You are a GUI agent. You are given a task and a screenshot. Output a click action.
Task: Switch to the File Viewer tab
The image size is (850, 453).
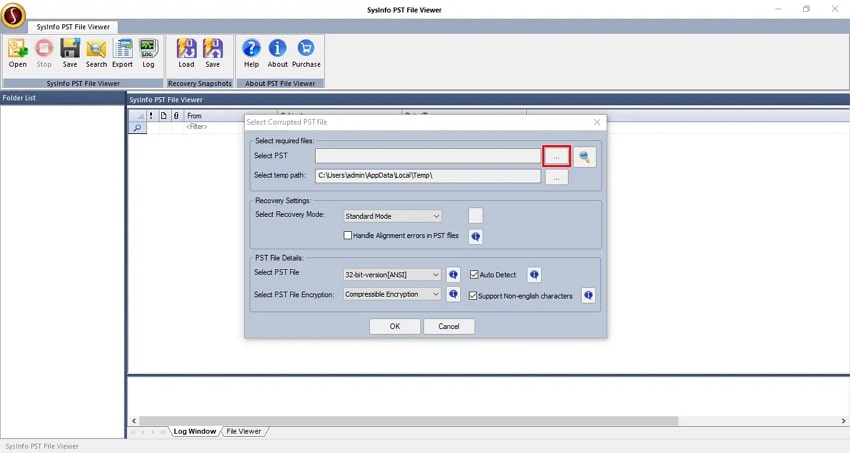click(x=244, y=431)
